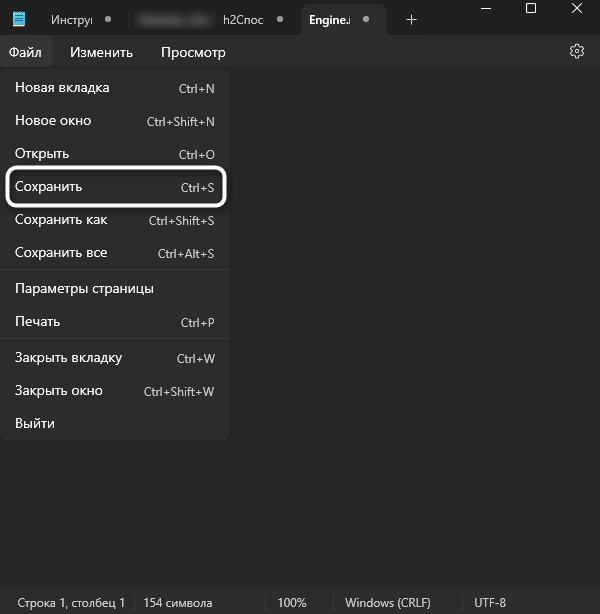Switch to the h2Спос tab
600x614 pixels.
click(243, 20)
